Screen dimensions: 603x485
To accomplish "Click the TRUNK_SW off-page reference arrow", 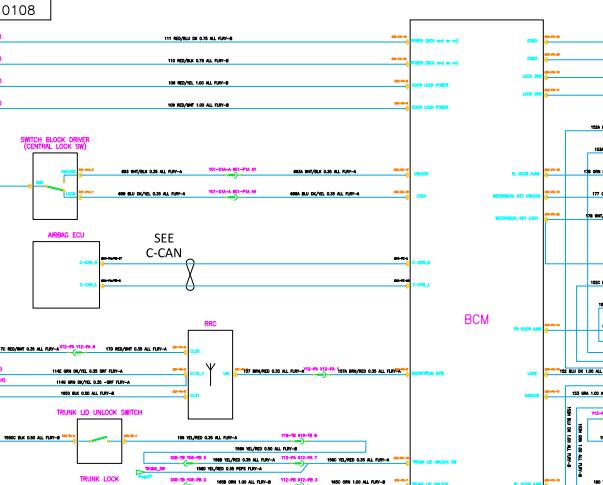I will click(141, 472).
